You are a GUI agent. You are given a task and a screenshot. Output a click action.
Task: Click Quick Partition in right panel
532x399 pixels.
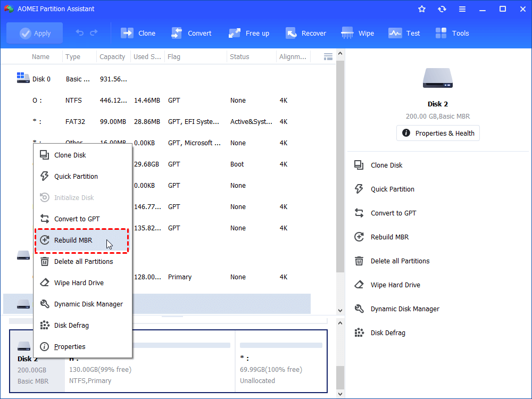(384, 189)
